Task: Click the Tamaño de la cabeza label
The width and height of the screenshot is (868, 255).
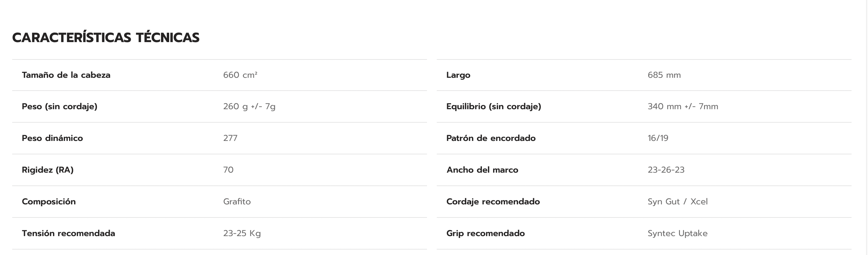Action: (x=66, y=75)
